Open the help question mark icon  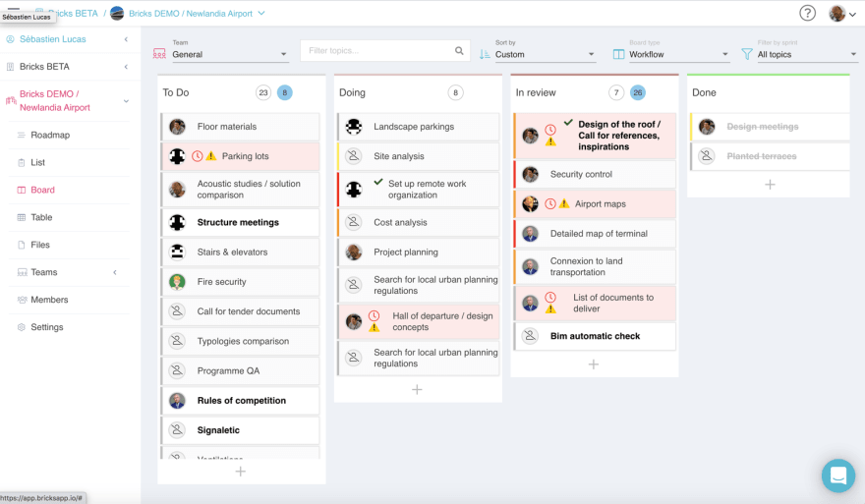[x=807, y=13]
